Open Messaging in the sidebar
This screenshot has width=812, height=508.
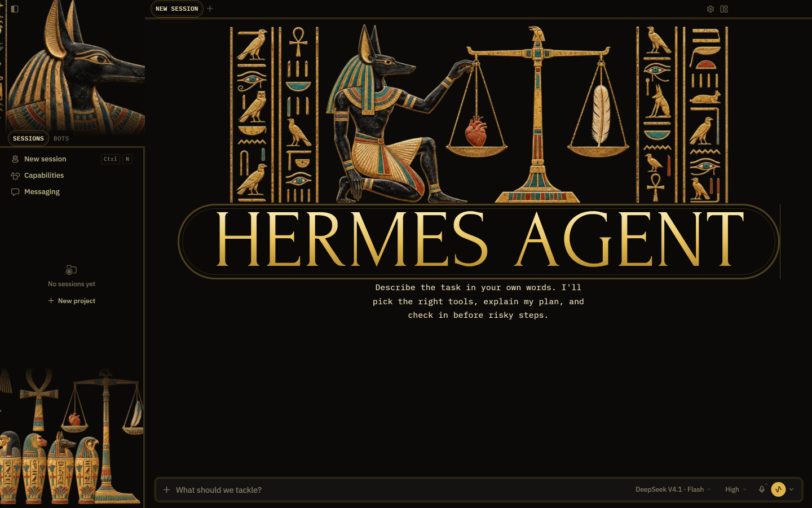[x=72, y=192]
